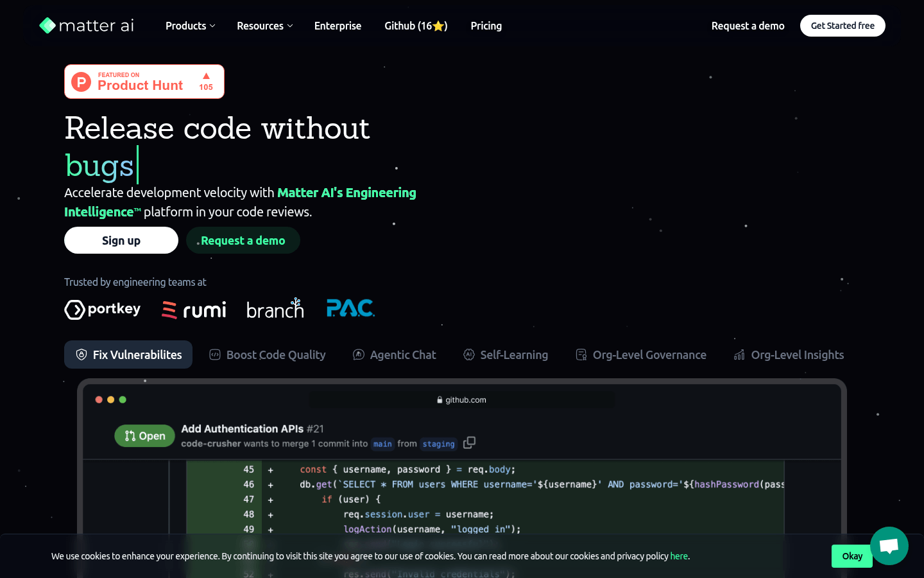Click the PAC logo
The width and height of the screenshot is (924, 578).
pyautogui.click(x=350, y=308)
